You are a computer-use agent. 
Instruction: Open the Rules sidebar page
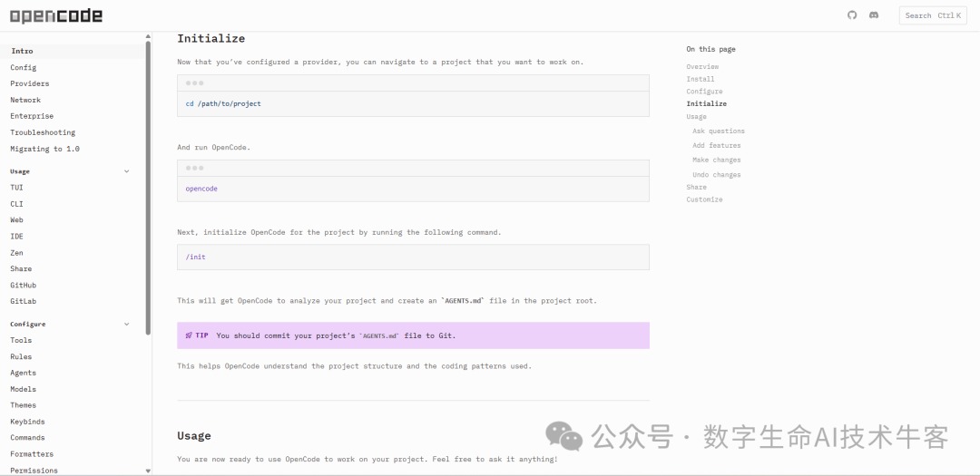(x=21, y=356)
